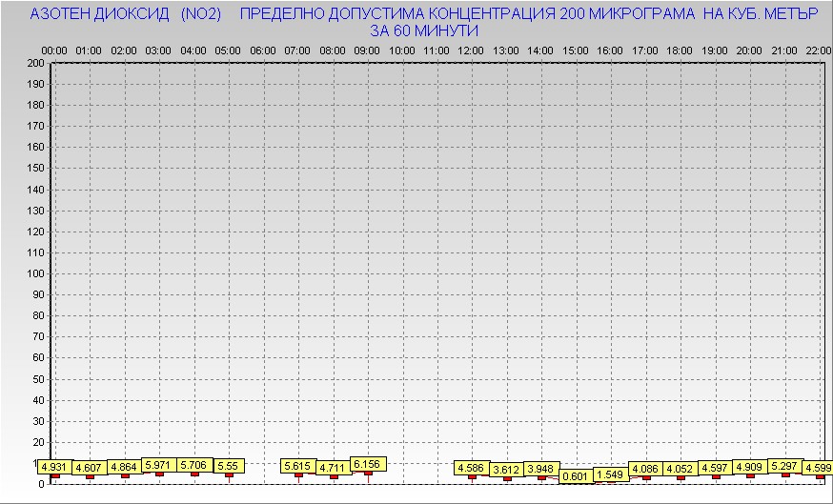833x504 pixels.
Task: Select the 0.601 value label at 15:00
Action: click(576, 476)
